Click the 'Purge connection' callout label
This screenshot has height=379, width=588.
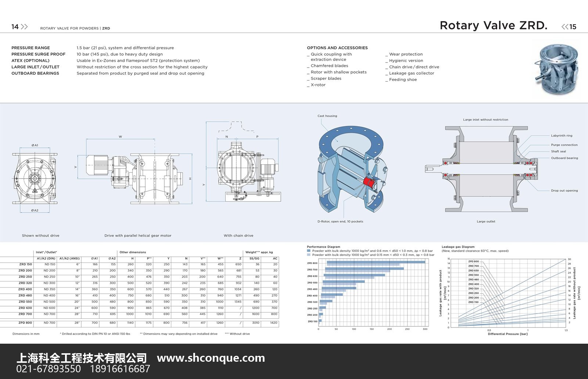pos(564,145)
